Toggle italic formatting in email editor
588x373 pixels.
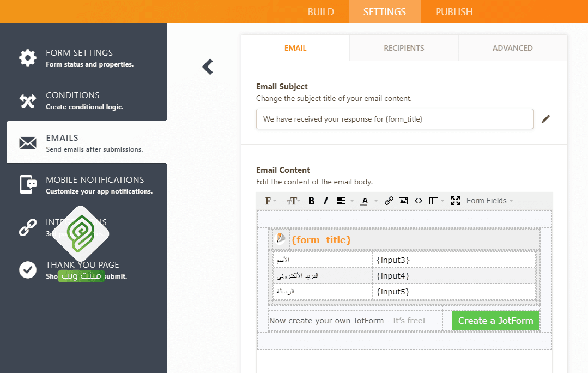pos(325,201)
